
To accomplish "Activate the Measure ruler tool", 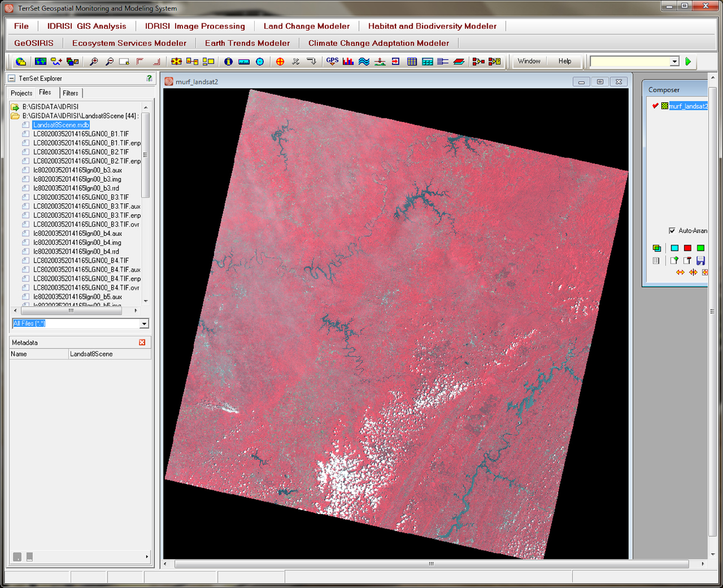I will [x=244, y=61].
